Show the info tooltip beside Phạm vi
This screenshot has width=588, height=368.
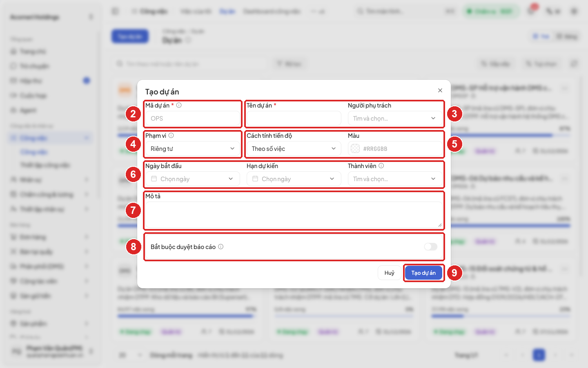[x=171, y=135]
